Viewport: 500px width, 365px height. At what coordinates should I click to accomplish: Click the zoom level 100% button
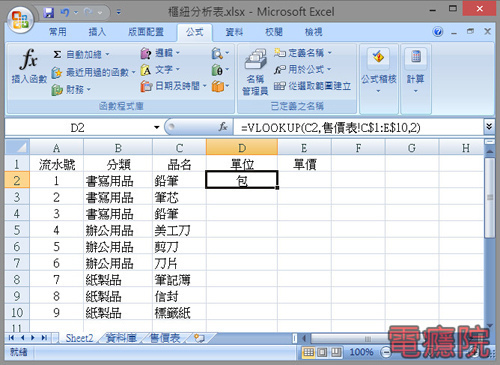click(x=361, y=352)
